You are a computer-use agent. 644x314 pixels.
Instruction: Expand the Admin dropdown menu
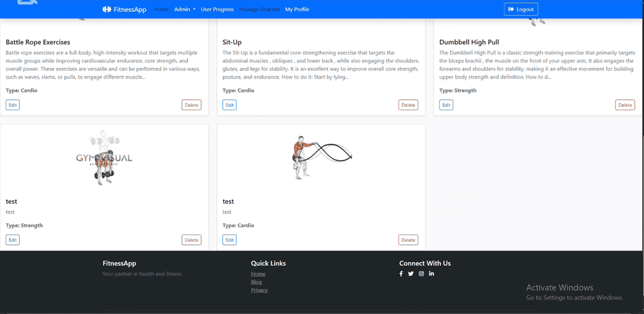pyautogui.click(x=185, y=9)
